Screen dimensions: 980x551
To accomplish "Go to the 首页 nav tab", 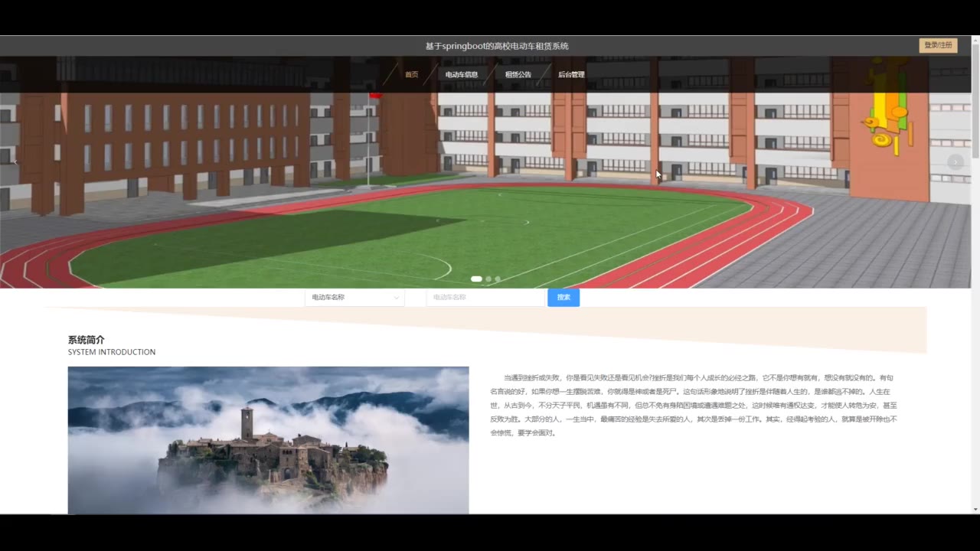I will (x=412, y=74).
